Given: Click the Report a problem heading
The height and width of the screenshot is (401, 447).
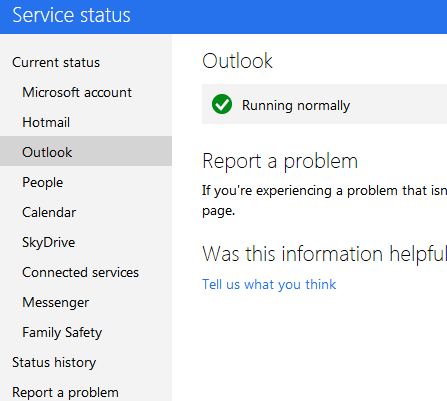Looking at the screenshot, I should (280, 162).
